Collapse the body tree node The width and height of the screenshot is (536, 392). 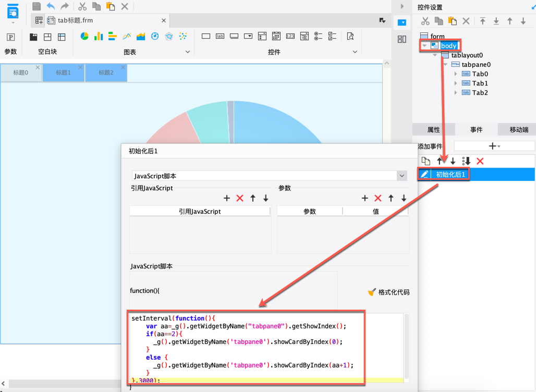424,46
